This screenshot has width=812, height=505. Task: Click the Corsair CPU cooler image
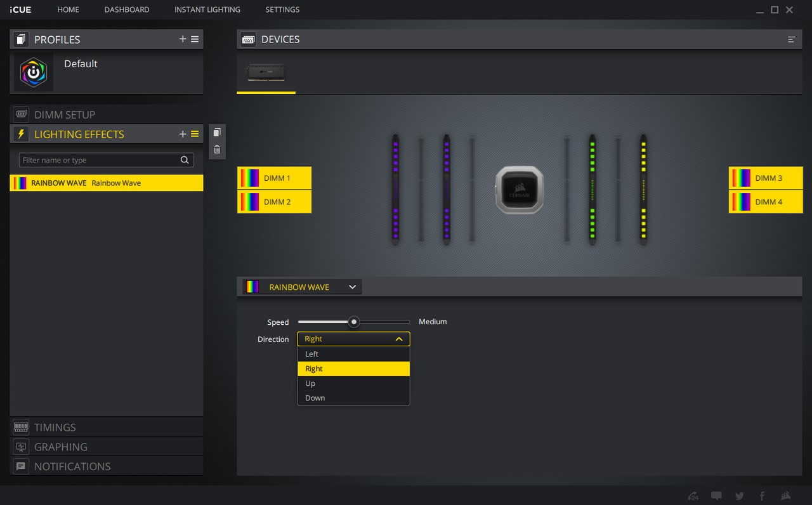tap(520, 190)
